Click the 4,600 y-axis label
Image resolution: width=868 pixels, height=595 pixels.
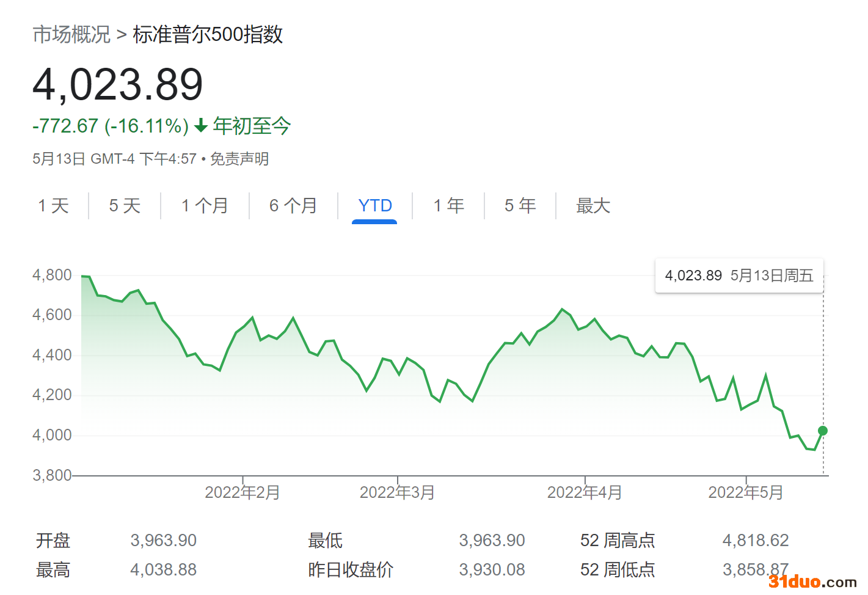[x=52, y=315]
